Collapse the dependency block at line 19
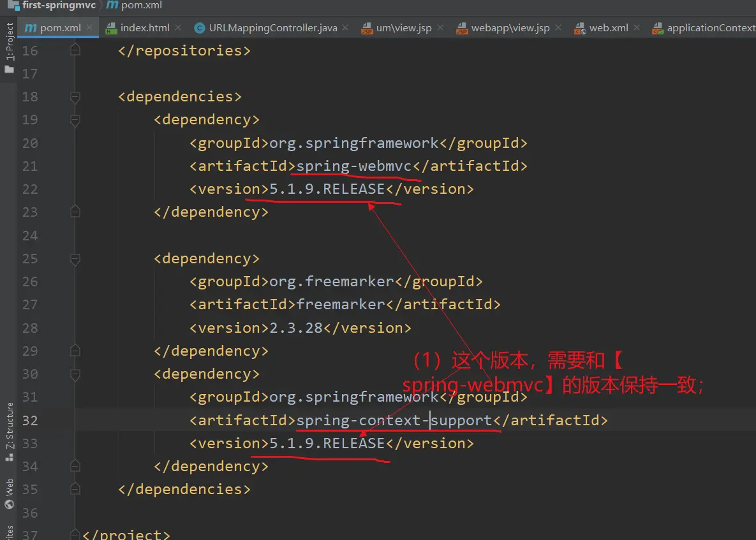 (75, 120)
